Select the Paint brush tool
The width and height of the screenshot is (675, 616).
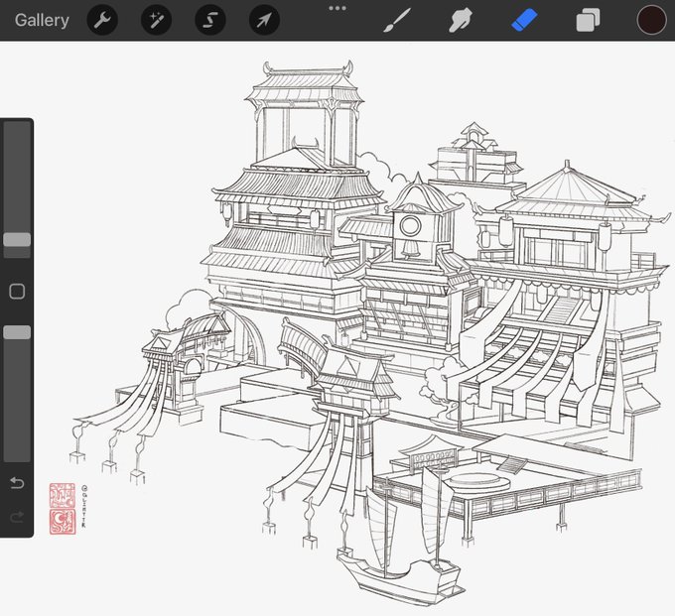(x=396, y=20)
